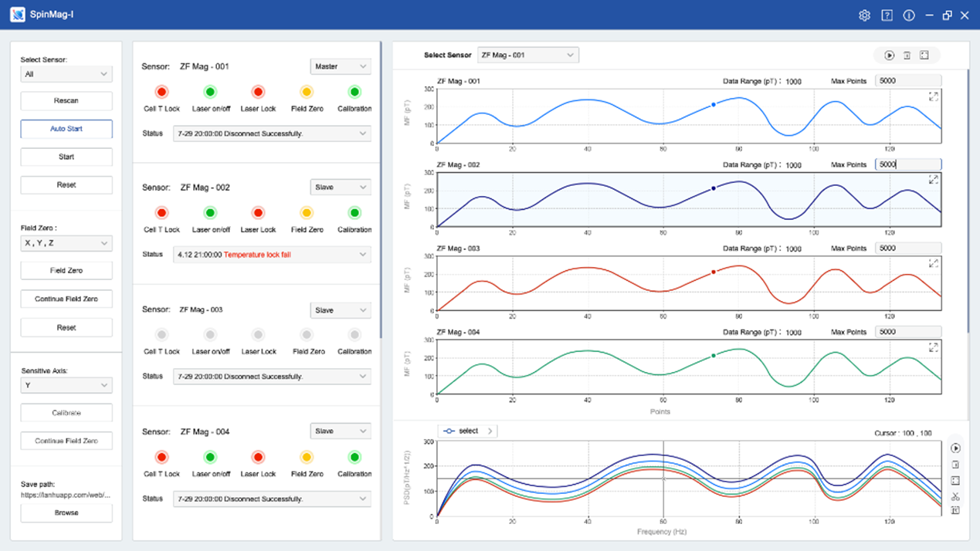The image size is (980, 551).
Task: Open settings gear in title bar
Action: tap(864, 15)
